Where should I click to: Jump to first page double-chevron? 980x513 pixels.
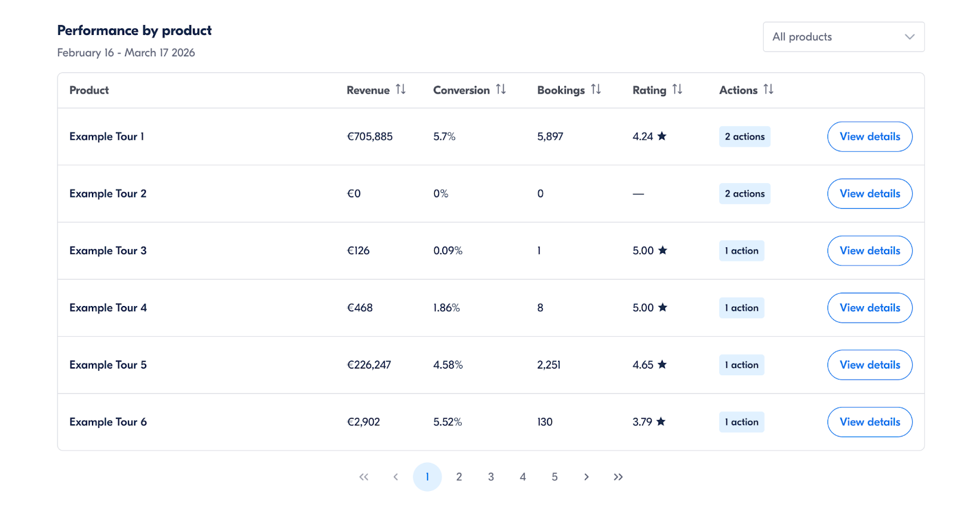(x=364, y=477)
